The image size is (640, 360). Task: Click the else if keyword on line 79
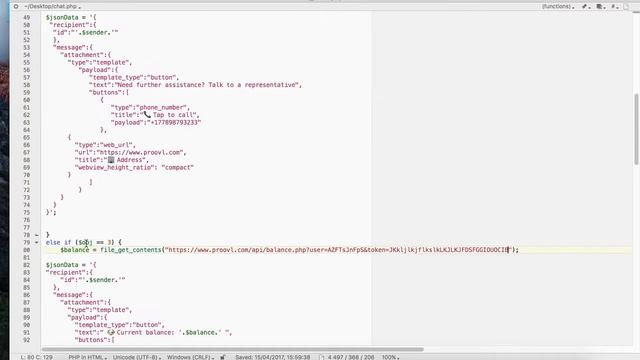click(58, 242)
